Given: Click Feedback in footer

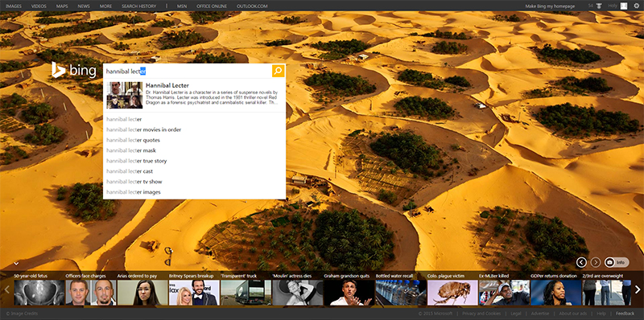Looking at the screenshot, I should point(625,314).
